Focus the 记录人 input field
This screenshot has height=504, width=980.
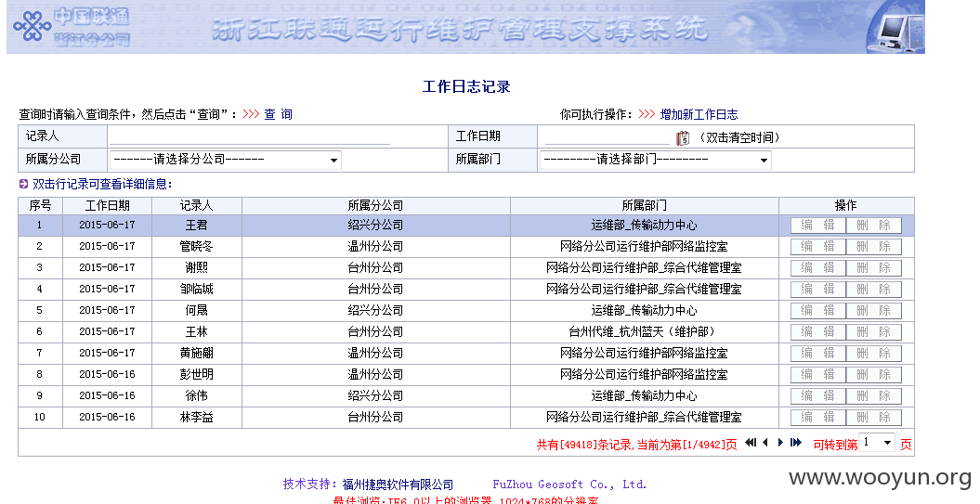249,136
